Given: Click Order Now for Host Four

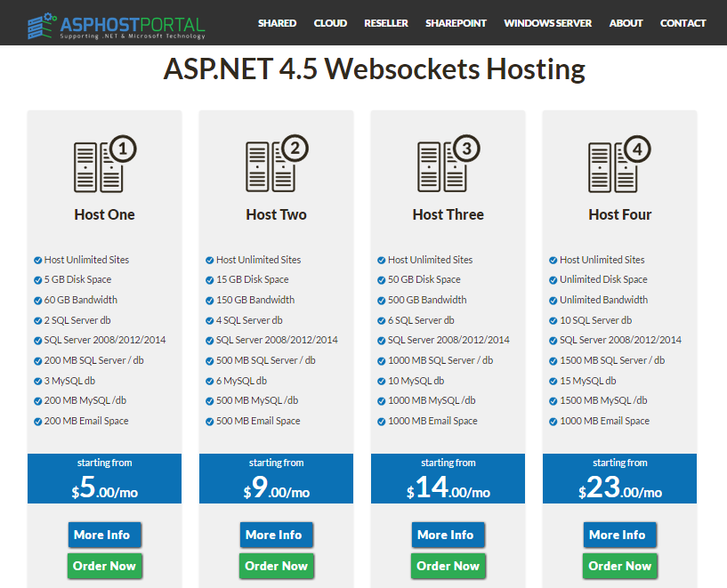Looking at the screenshot, I should tap(620, 566).
